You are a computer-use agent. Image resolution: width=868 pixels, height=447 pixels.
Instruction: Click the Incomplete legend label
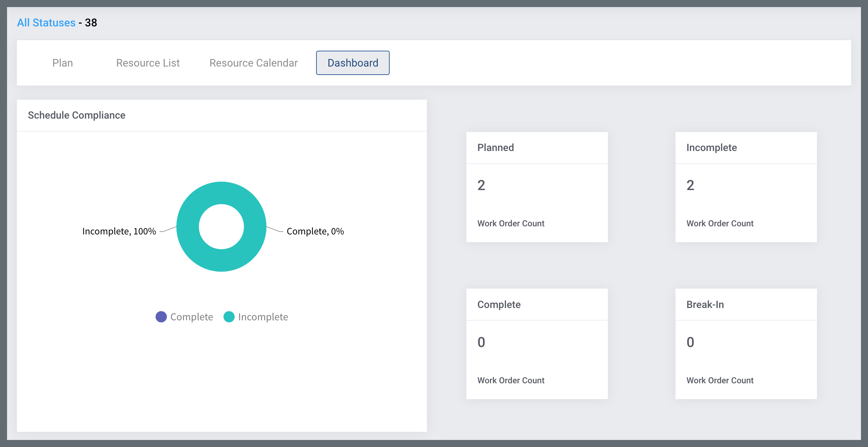263,317
